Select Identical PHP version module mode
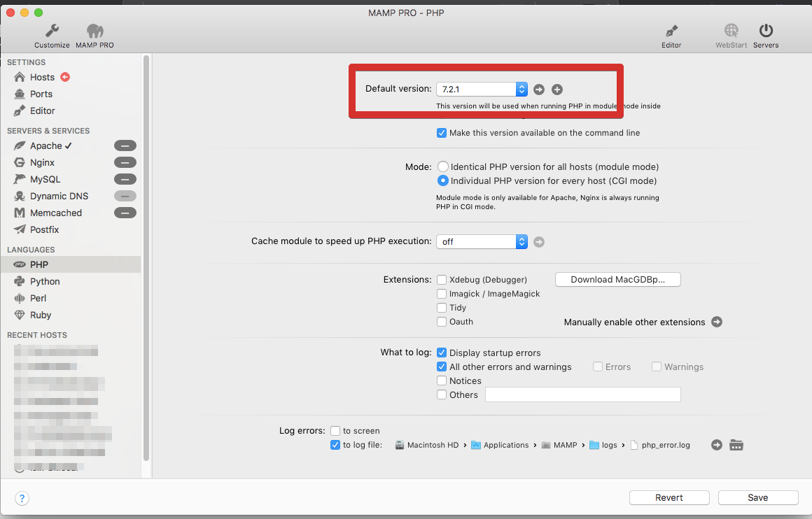The height and width of the screenshot is (519, 812). tap(443, 166)
